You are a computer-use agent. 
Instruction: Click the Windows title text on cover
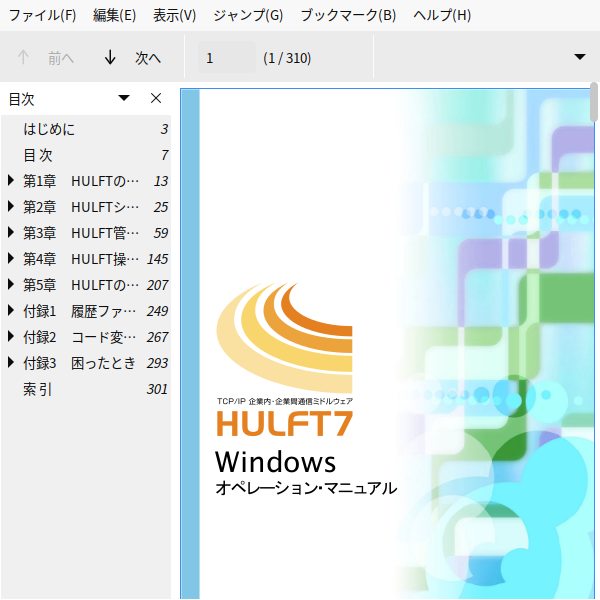[276, 462]
